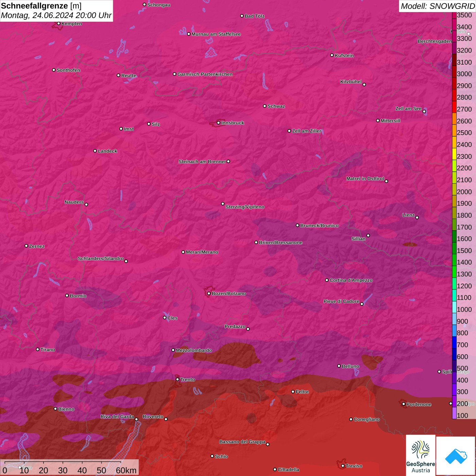Click the date Montag, 24.06.2024 20:00 Uhr
476x476 pixels.
click(56, 15)
